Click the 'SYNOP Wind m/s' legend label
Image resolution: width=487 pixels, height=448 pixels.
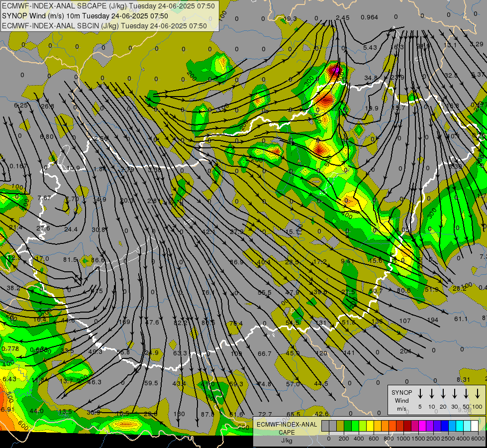(401, 400)
